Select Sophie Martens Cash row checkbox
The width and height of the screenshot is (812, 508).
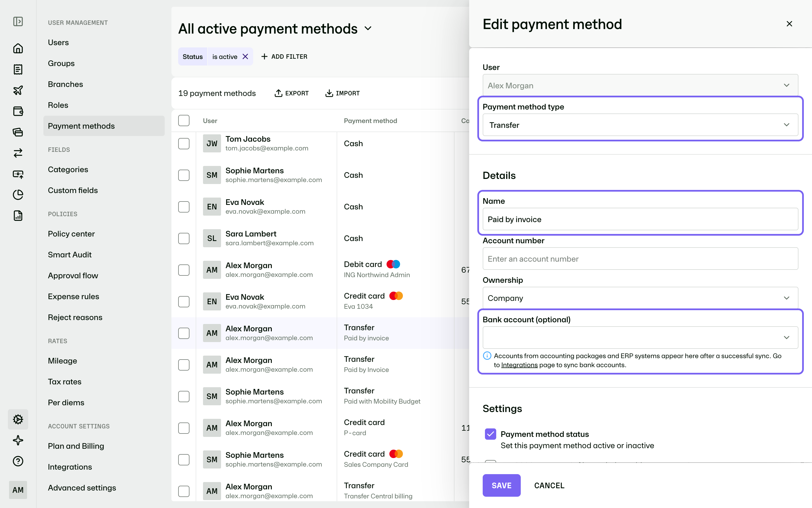click(x=184, y=175)
